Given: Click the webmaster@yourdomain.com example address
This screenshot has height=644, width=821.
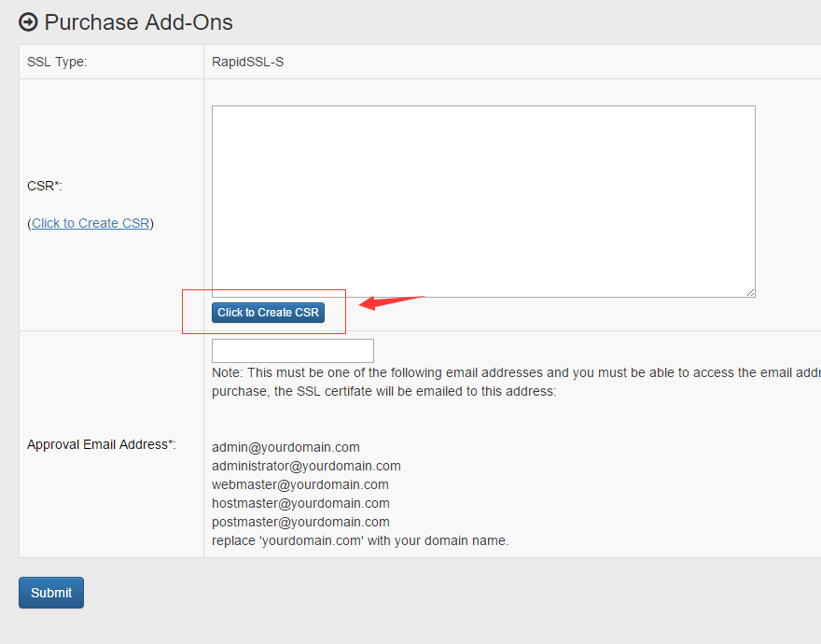Looking at the screenshot, I should point(299,484).
